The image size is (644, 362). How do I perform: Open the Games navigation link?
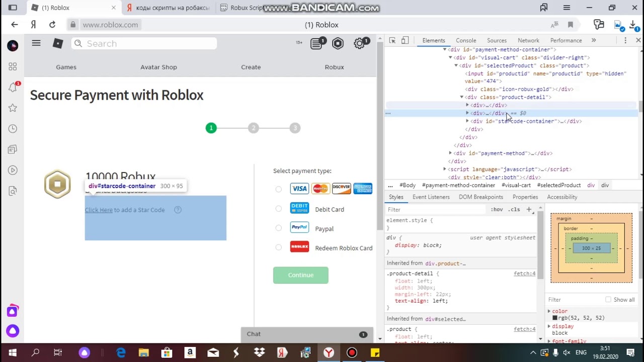coord(66,67)
